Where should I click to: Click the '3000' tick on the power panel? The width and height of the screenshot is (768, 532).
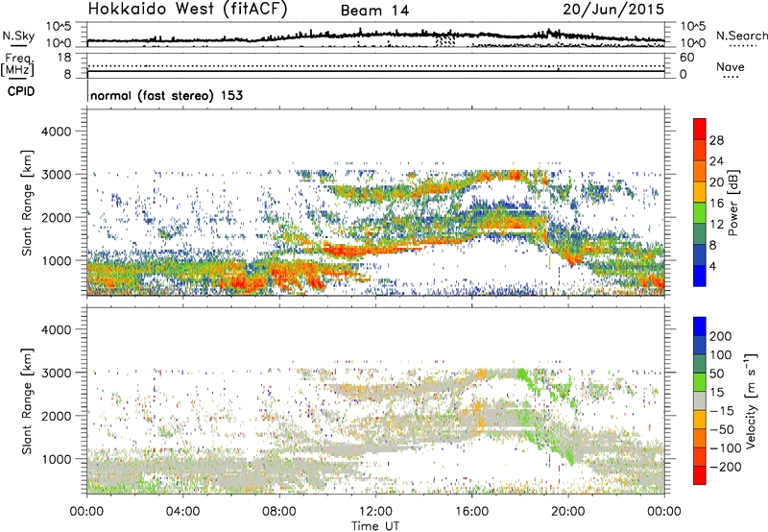(56, 175)
